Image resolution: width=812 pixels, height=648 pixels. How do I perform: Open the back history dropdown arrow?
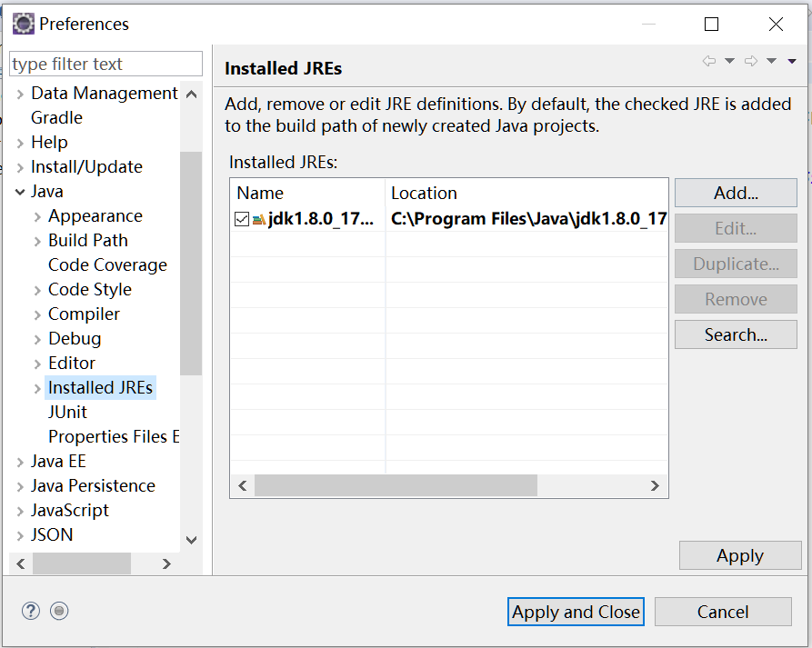click(x=729, y=61)
